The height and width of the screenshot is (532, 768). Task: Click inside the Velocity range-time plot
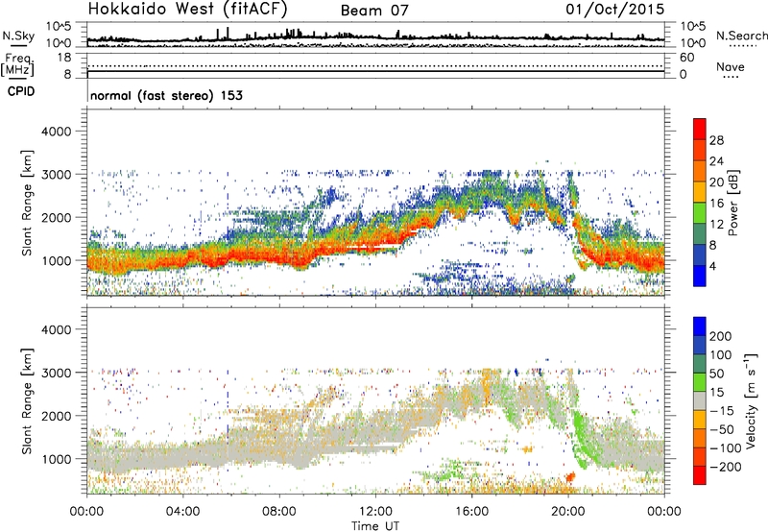(375, 400)
